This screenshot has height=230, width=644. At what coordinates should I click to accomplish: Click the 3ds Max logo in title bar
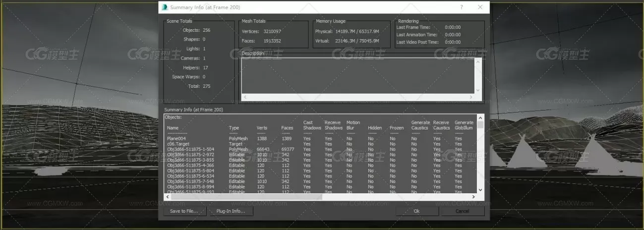coord(165,7)
